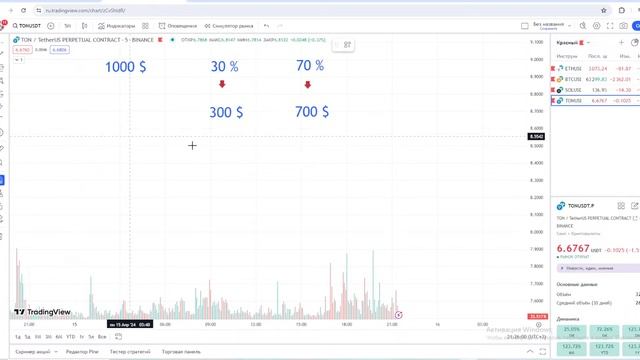
Task: Select the '700 $' text drawing
Action: point(312,111)
